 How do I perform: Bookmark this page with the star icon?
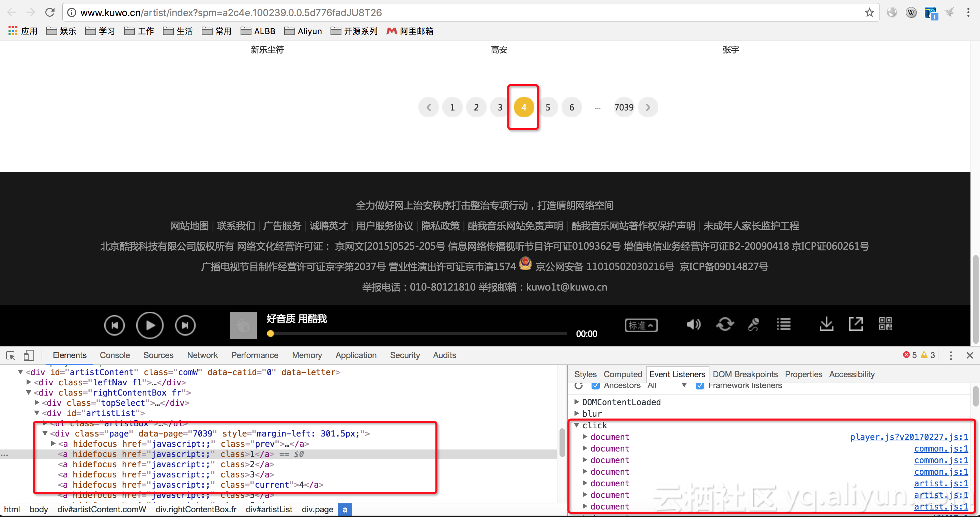pyautogui.click(x=869, y=13)
